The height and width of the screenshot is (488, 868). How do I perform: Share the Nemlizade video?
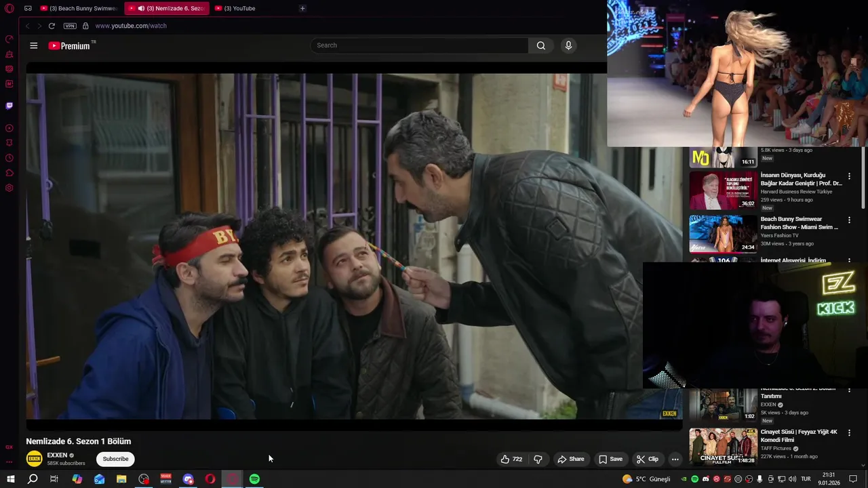click(x=570, y=459)
